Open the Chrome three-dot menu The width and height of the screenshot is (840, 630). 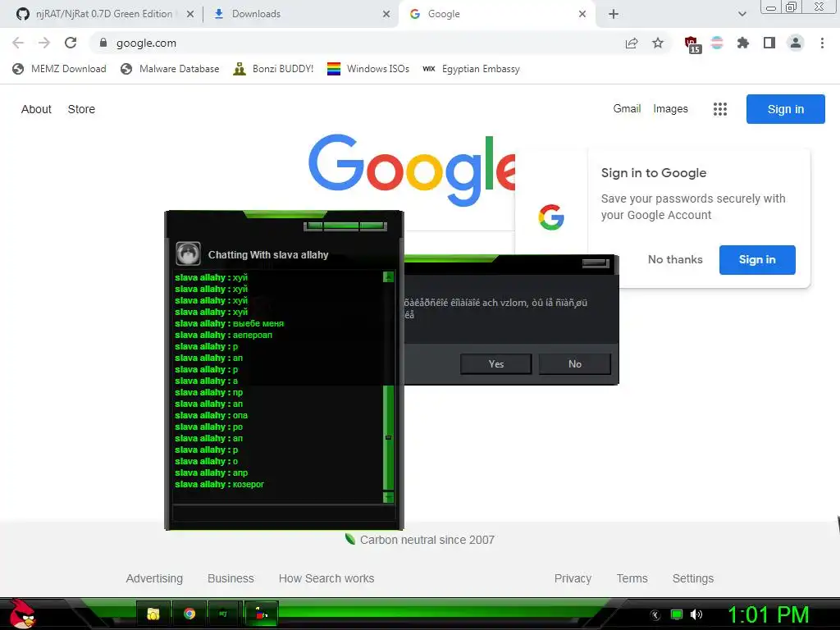pos(822,43)
